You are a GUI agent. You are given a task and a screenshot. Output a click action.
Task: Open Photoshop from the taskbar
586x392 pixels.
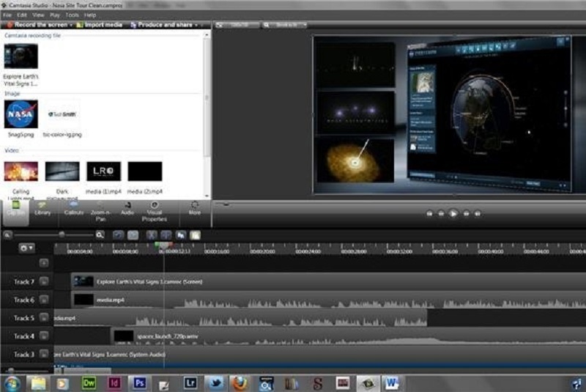pos(139,383)
